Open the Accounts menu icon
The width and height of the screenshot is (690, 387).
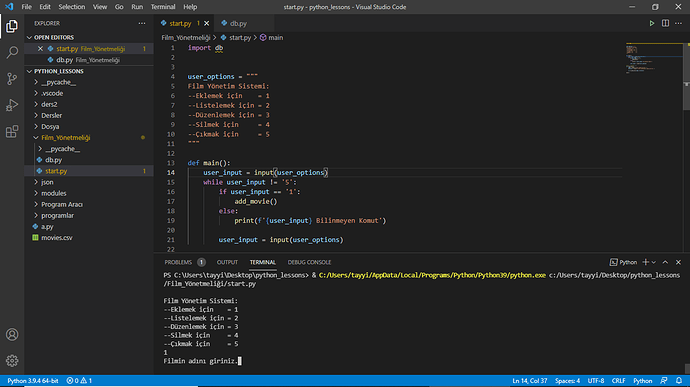coord(12,335)
